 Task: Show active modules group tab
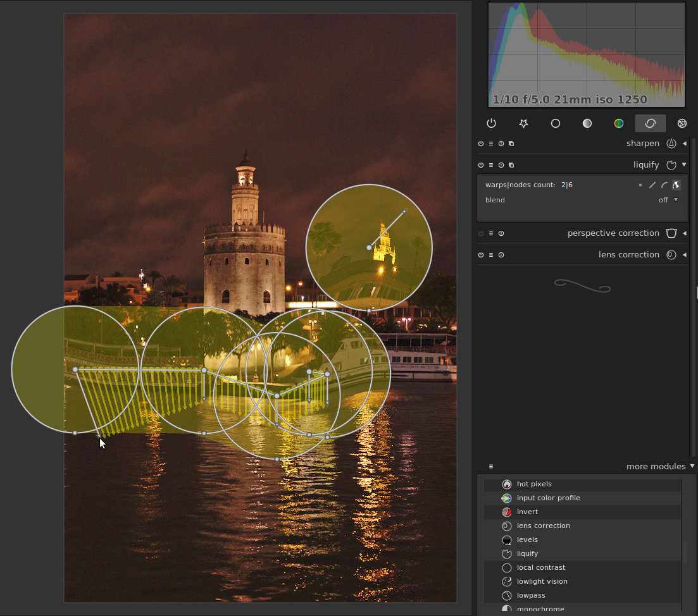click(492, 123)
